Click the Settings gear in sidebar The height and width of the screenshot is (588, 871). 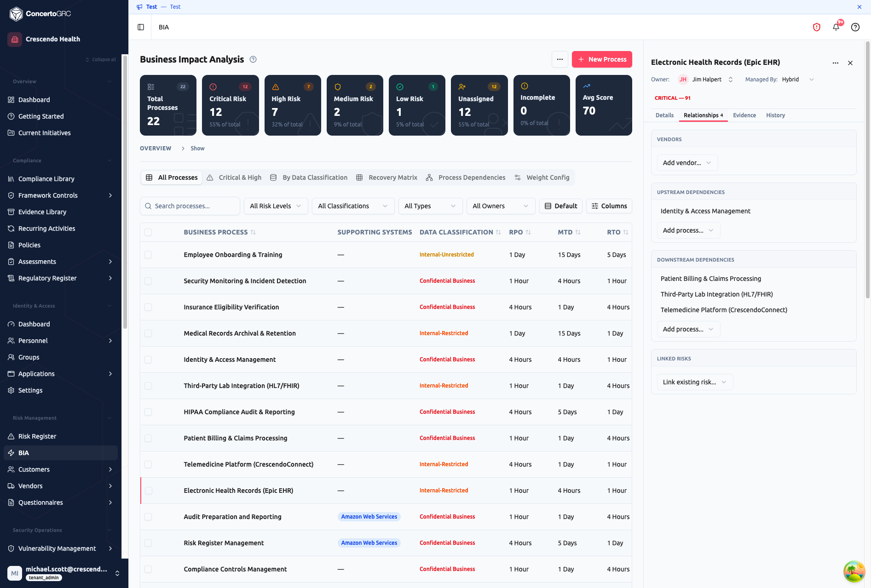point(11,390)
